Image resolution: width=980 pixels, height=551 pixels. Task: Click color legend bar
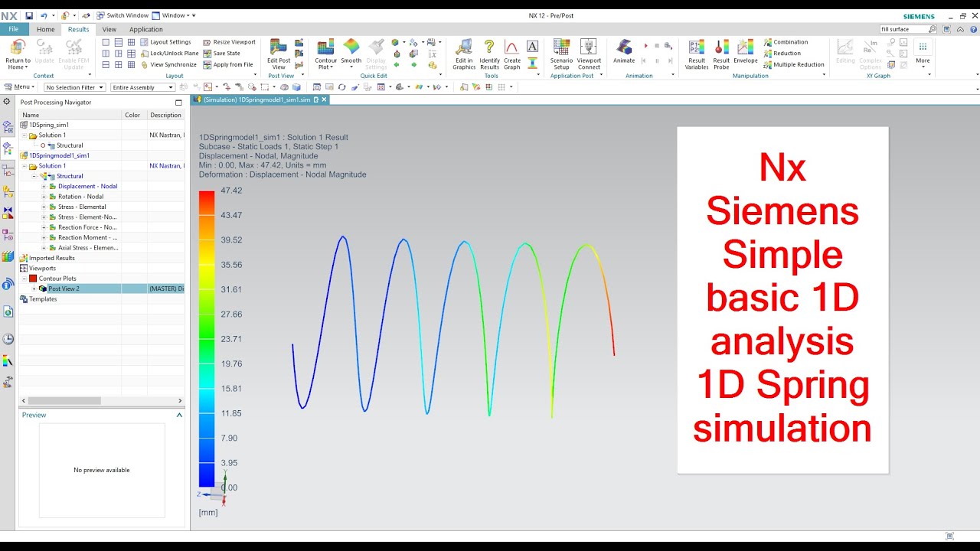pyautogui.click(x=207, y=338)
